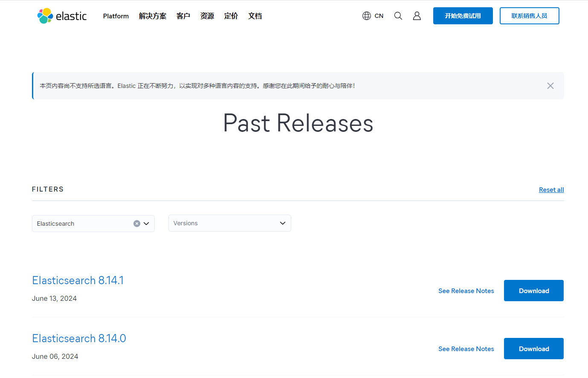The height and width of the screenshot is (378, 588).
Task: Click the Past Releases heading
Action: 298,123
